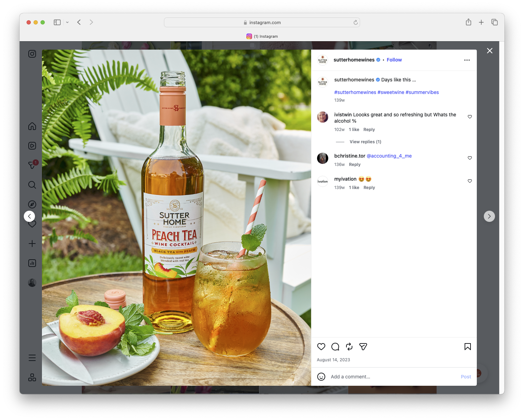Like bchristine.tor's comment heart
Screen dimensions: 524x420
click(x=470, y=158)
